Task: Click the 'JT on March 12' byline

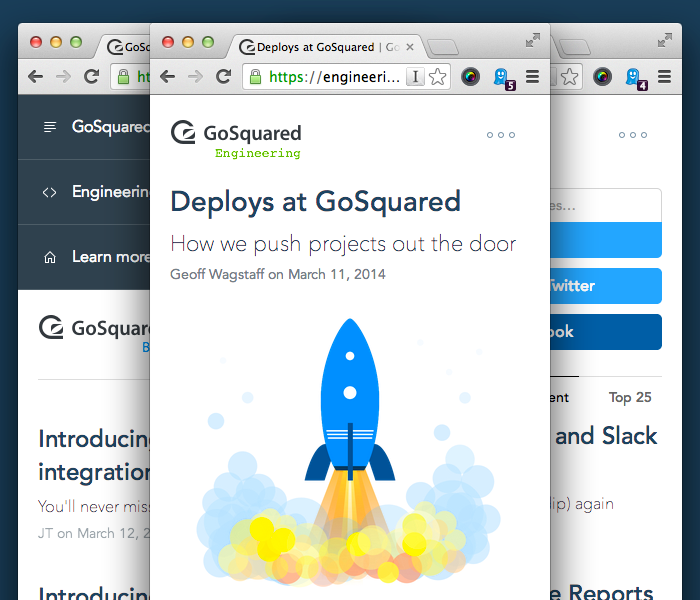Action: click(x=94, y=533)
